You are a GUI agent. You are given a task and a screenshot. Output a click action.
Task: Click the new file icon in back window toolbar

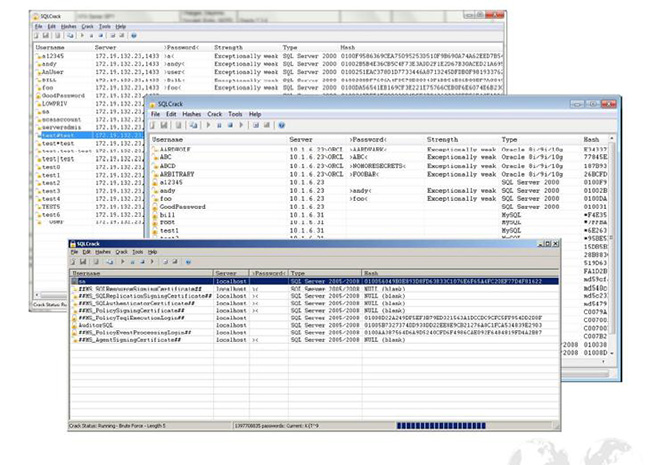36,36
